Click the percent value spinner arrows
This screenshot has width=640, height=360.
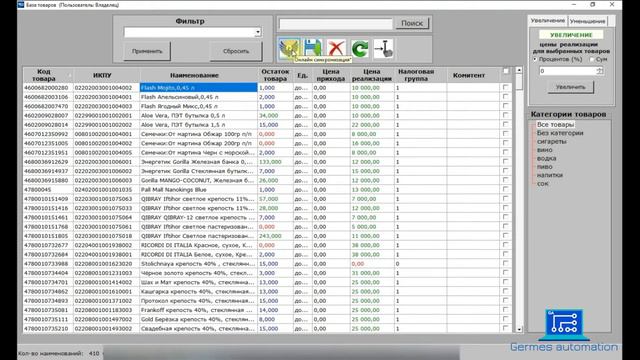pos(599,71)
